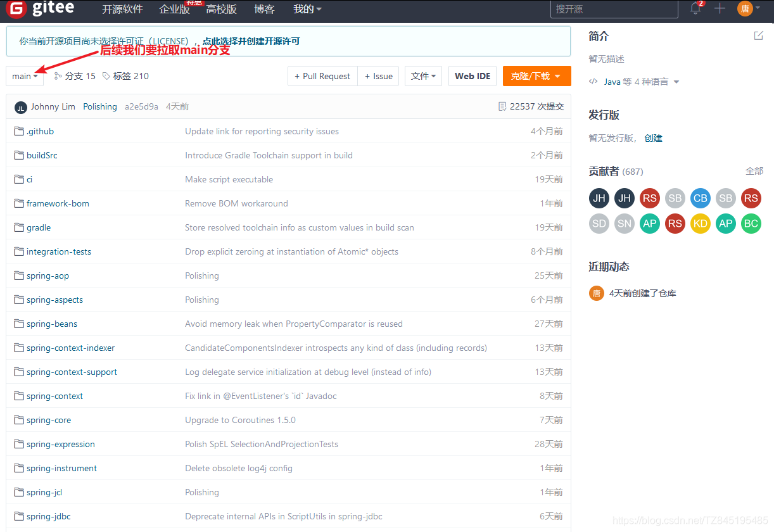
Task: Open the 克隆/下载 dropdown button
Action: [537, 76]
